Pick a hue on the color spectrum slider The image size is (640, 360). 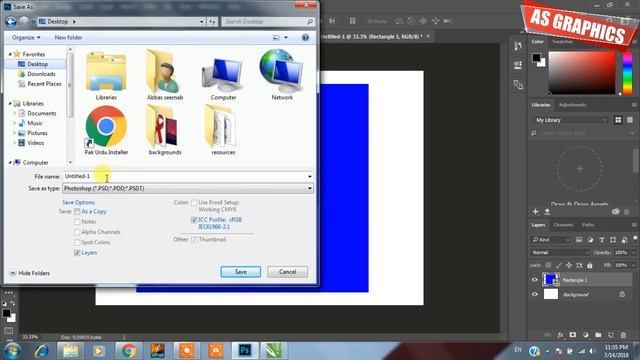click(627, 74)
